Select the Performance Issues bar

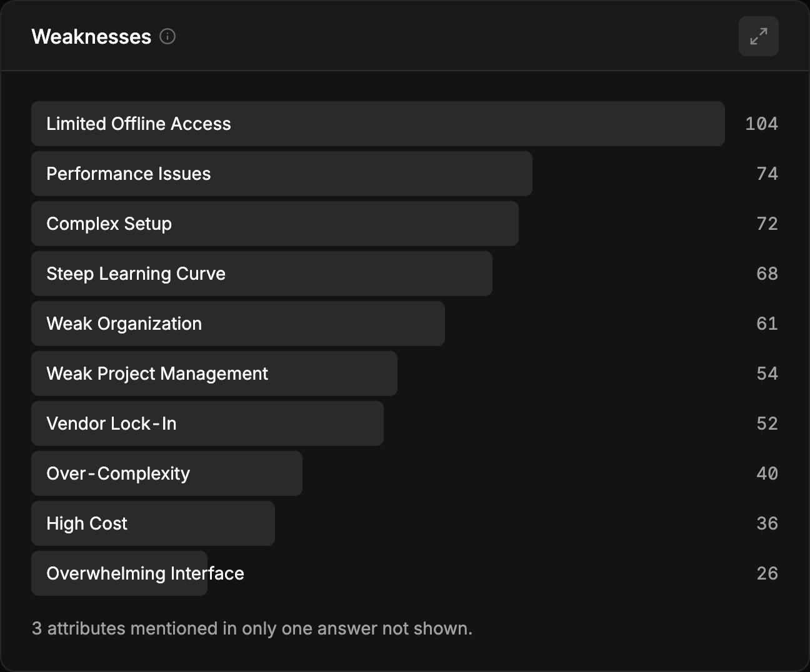pos(282,174)
